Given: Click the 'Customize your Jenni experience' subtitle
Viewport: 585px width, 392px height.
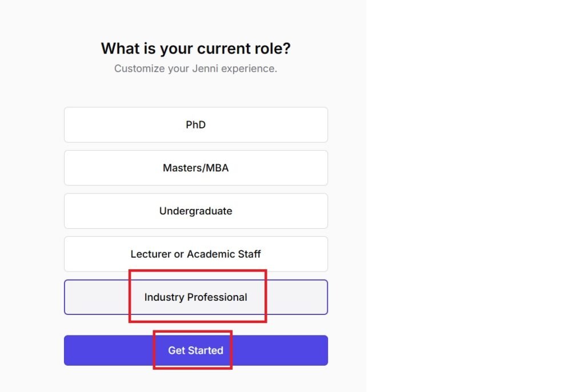Looking at the screenshot, I should (195, 68).
